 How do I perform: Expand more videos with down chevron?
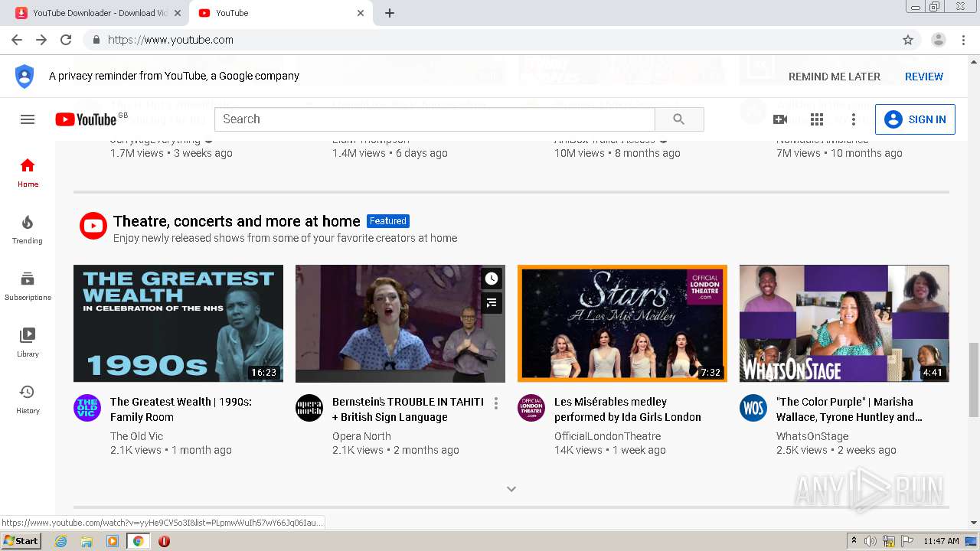pos(511,489)
